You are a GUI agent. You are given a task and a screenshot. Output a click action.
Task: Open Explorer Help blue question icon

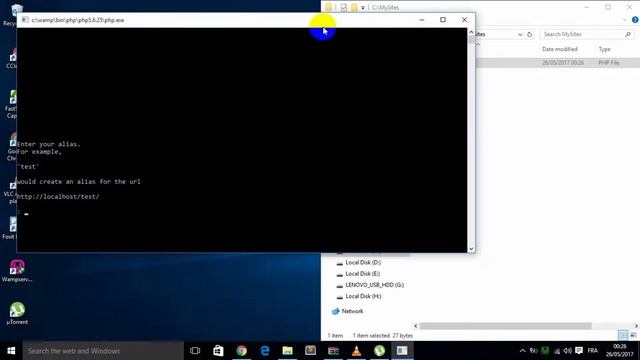point(635,20)
